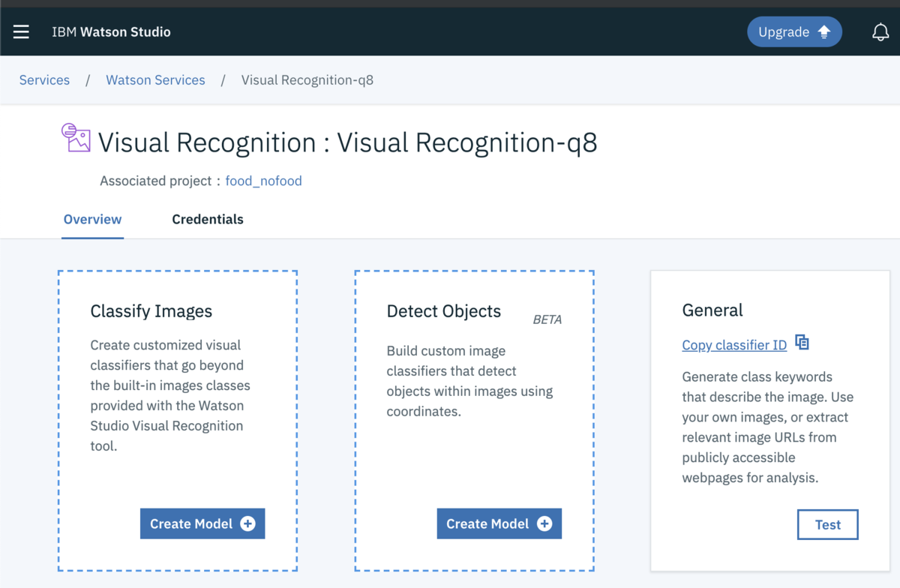Test the General classifier

(x=828, y=525)
